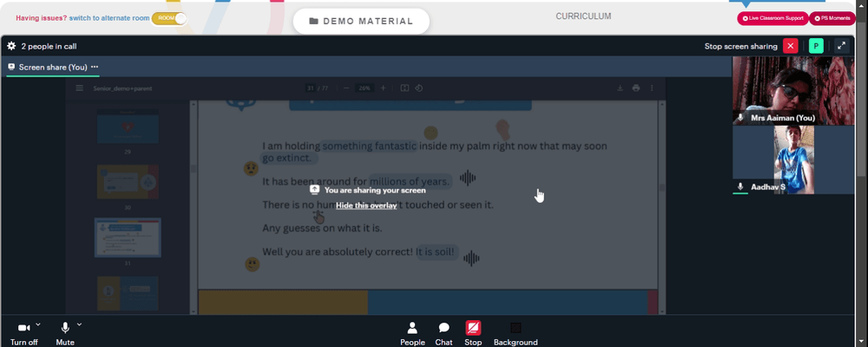This screenshot has height=347, width=868.
Task: Print the PDF document
Action: click(x=636, y=88)
